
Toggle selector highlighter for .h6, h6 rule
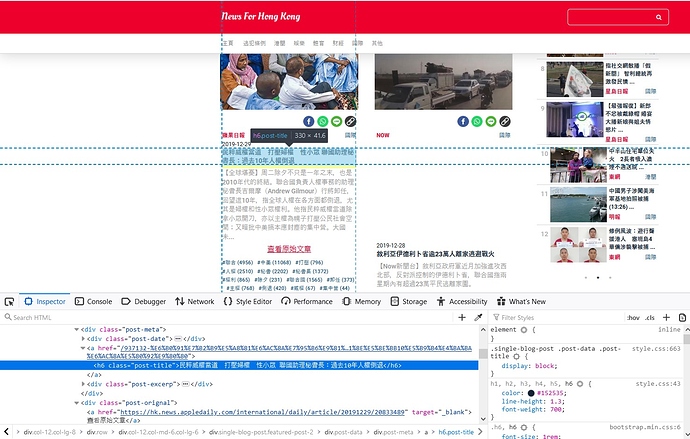click(x=524, y=427)
